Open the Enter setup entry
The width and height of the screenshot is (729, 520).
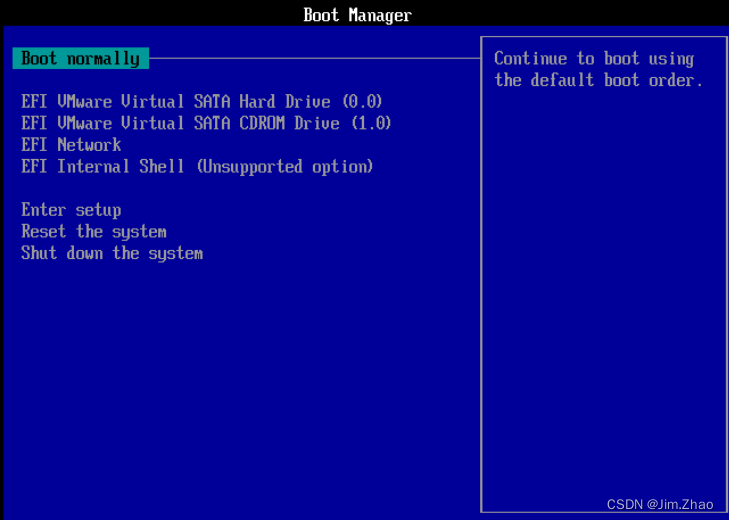[x=71, y=210]
